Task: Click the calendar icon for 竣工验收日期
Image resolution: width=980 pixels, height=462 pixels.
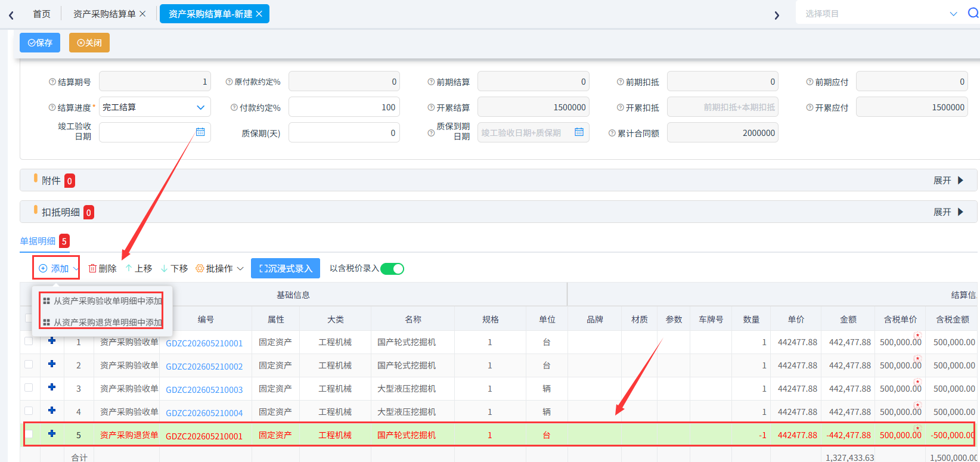Action: pos(200,132)
